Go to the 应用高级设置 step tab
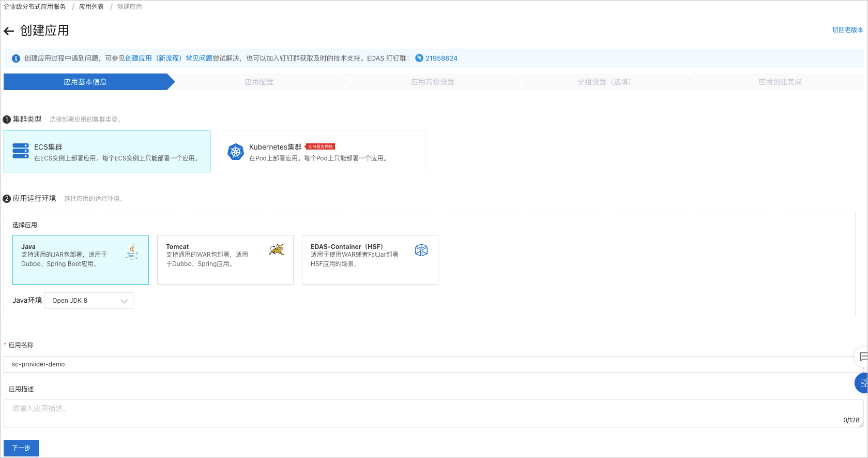Image resolution: width=868 pixels, height=458 pixels. 433,82
